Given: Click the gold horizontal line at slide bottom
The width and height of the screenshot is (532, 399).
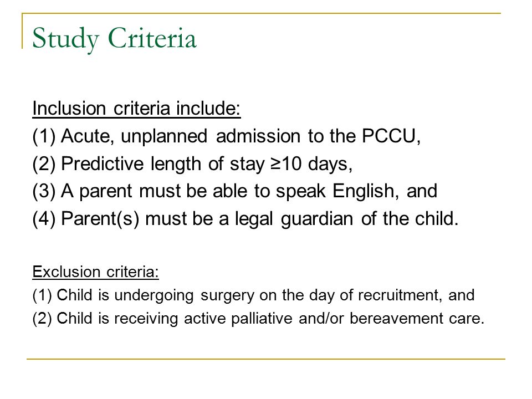Looking at the screenshot, I should point(265,359).
